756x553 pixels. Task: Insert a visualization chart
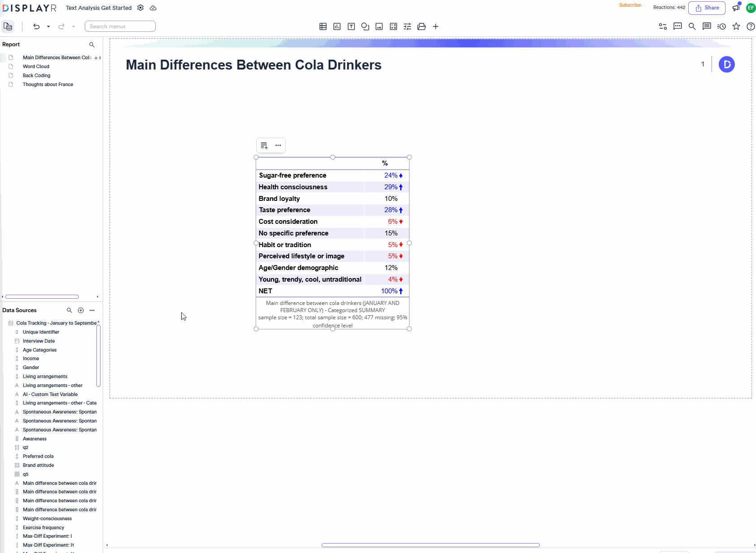coord(337,26)
